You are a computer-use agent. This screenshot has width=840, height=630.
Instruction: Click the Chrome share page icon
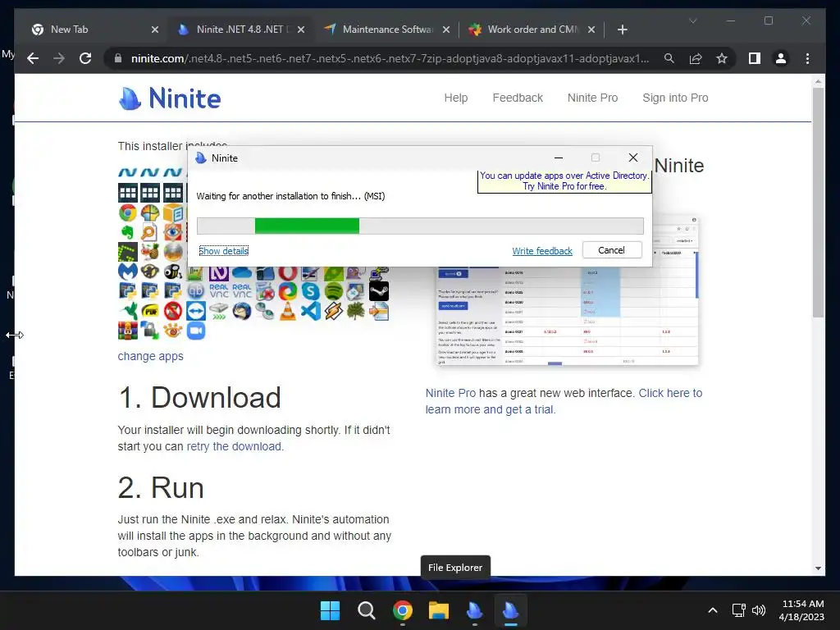[696, 58]
